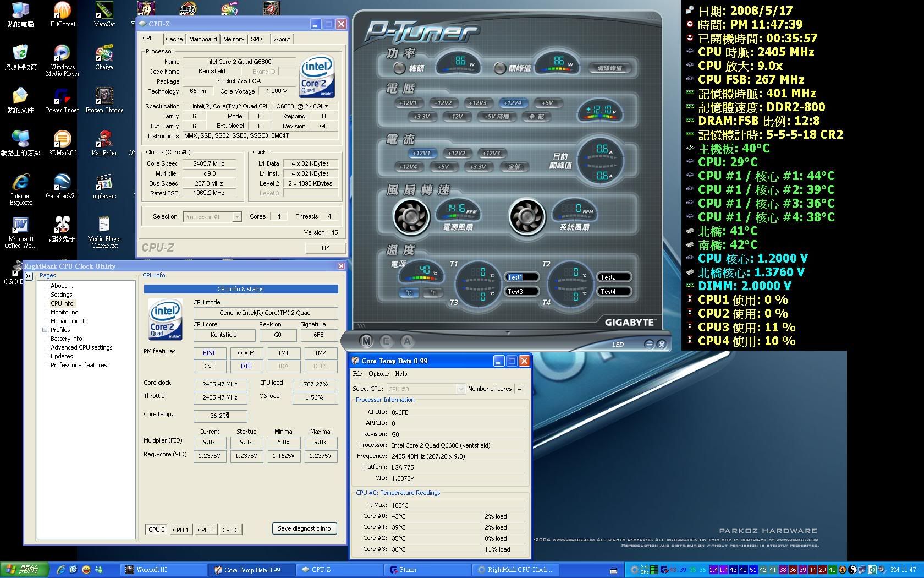Toggle the +12V1 current button
This screenshot has width=924, height=578.
coord(421,153)
